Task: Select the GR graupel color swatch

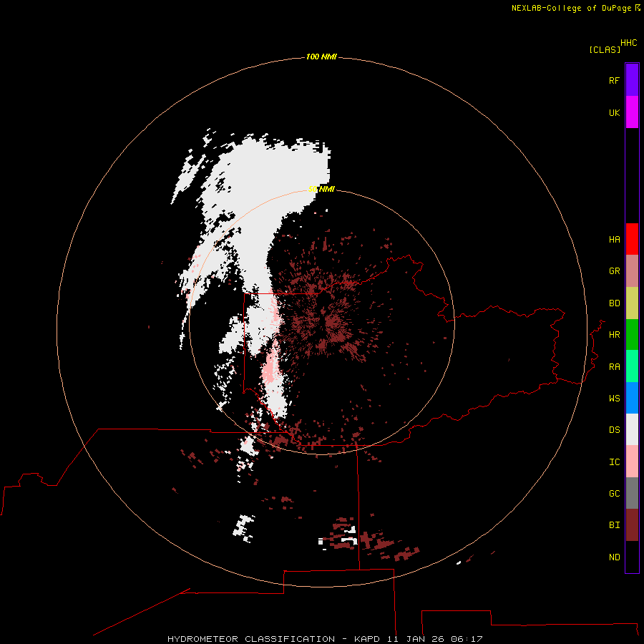Action: coord(632,271)
